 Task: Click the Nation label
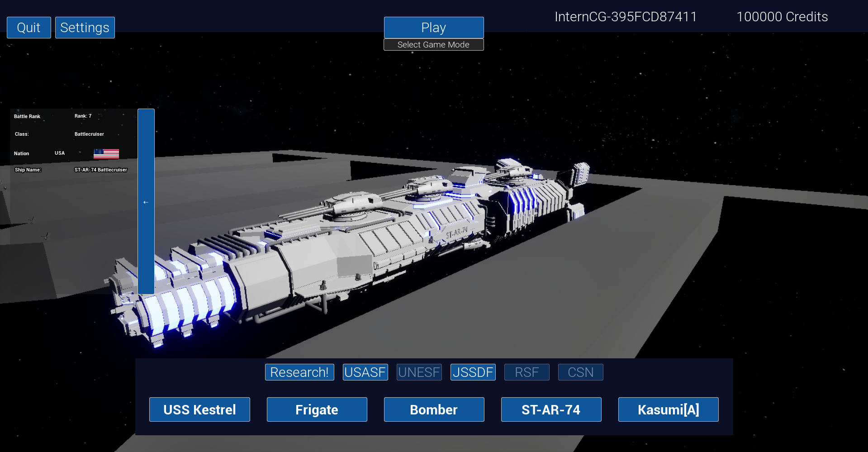21,154
